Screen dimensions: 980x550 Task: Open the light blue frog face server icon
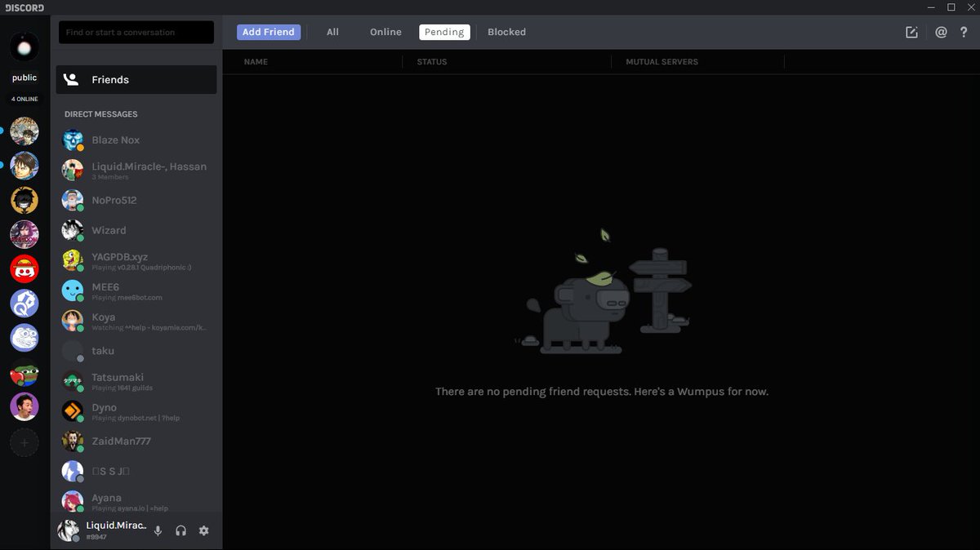[x=24, y=338]
